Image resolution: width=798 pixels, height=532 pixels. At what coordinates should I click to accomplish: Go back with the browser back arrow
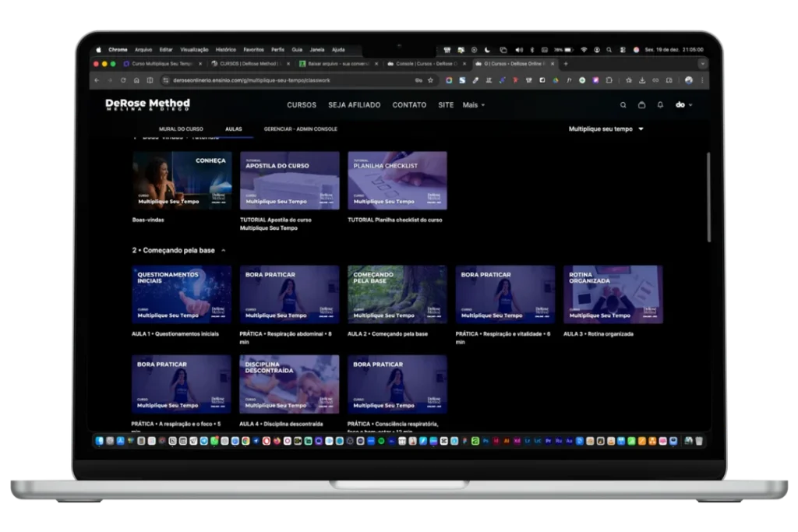97,80
